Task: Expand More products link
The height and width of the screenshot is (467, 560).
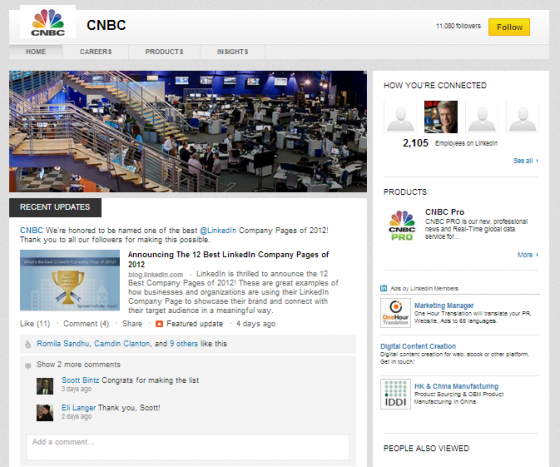Action: point(528,255)
